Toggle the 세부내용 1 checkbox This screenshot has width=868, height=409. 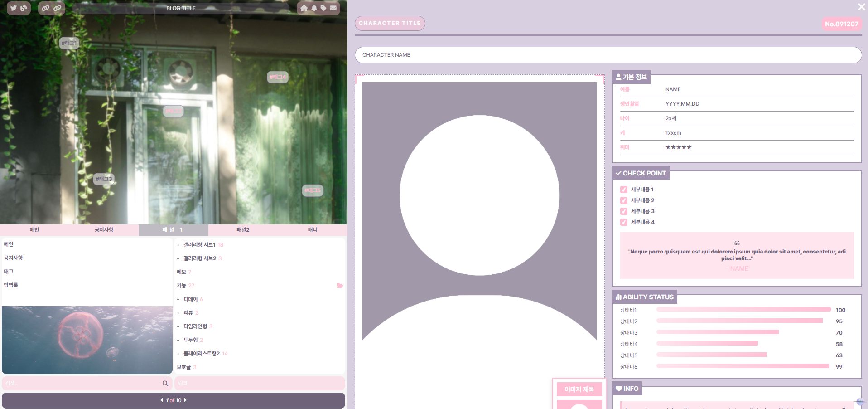pos(624,190)
